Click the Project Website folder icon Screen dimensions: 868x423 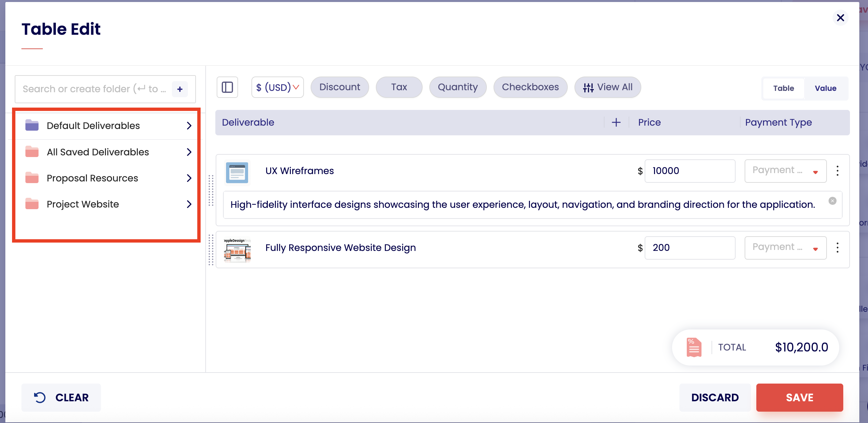tap(32, 204)
